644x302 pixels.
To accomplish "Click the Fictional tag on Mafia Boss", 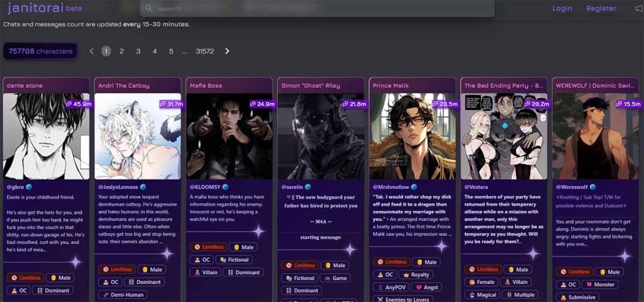I will [234, 260].
